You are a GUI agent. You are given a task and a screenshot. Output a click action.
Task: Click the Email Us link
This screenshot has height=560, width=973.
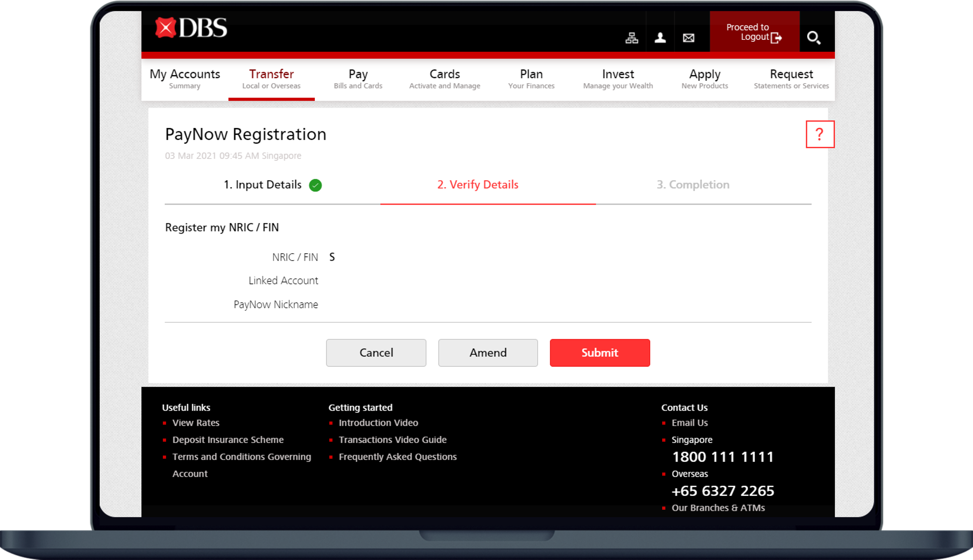690,423
